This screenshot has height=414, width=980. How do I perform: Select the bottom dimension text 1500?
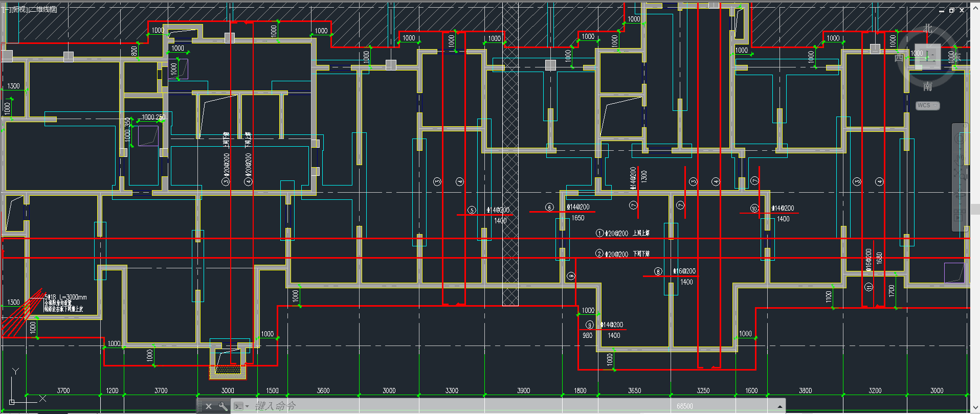pos(272,390)
